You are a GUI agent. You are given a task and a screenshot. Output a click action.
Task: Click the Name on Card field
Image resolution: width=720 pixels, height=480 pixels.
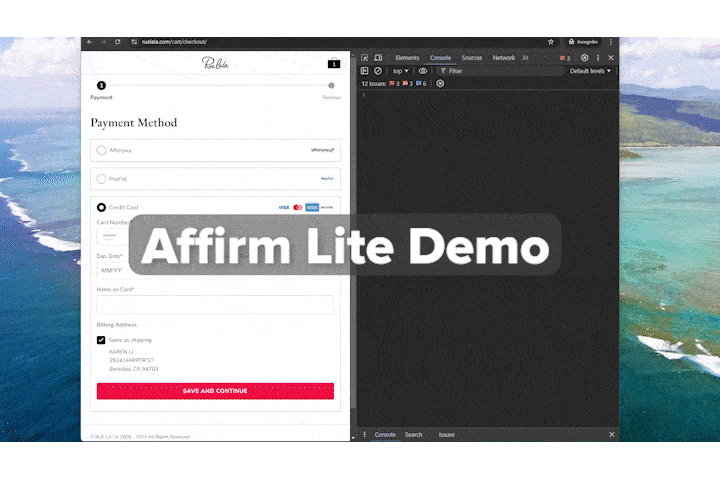[215, 305]
